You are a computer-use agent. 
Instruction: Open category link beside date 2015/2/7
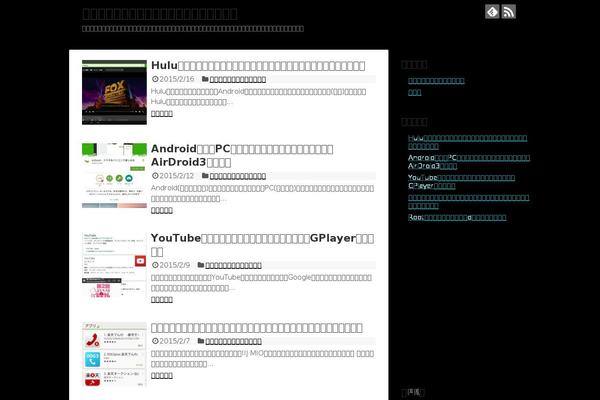[233, 341]
